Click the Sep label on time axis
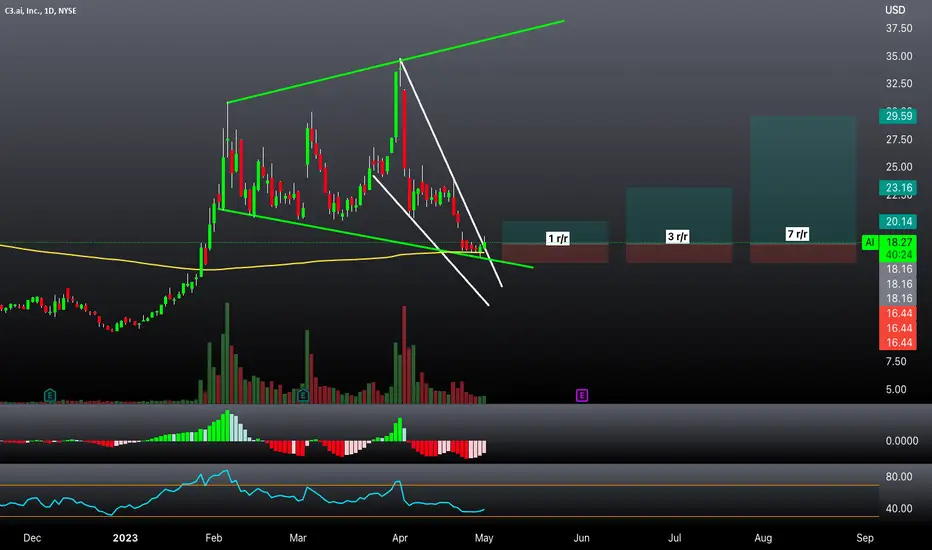 (865, 538)
